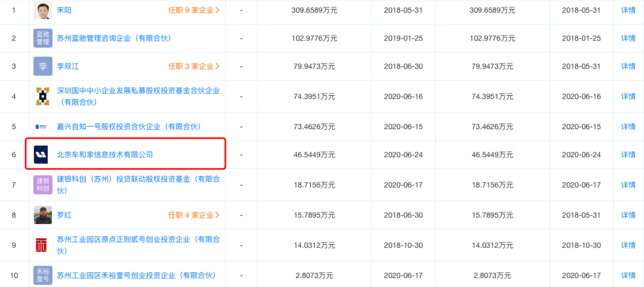View 详情 for row 5 嘉兴自知一号

[628, 126]
